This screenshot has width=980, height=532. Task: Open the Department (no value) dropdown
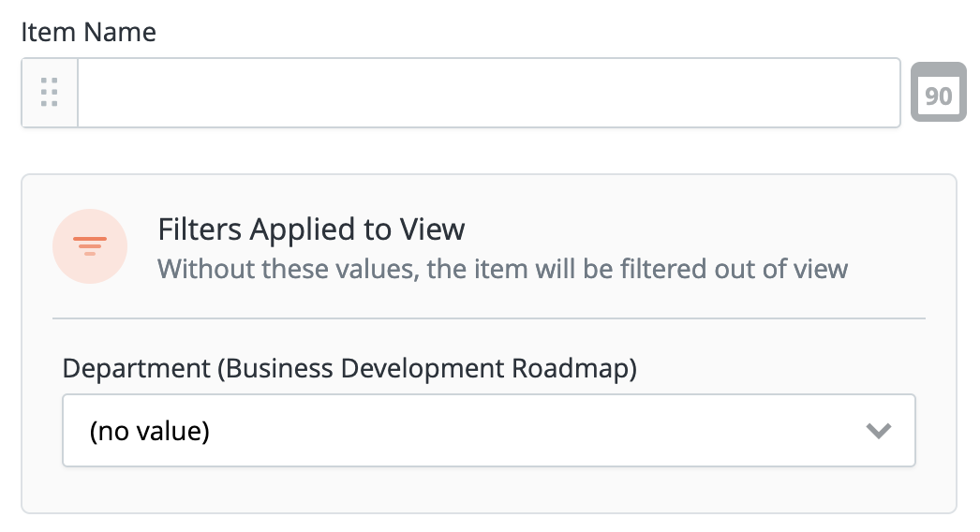488,431
